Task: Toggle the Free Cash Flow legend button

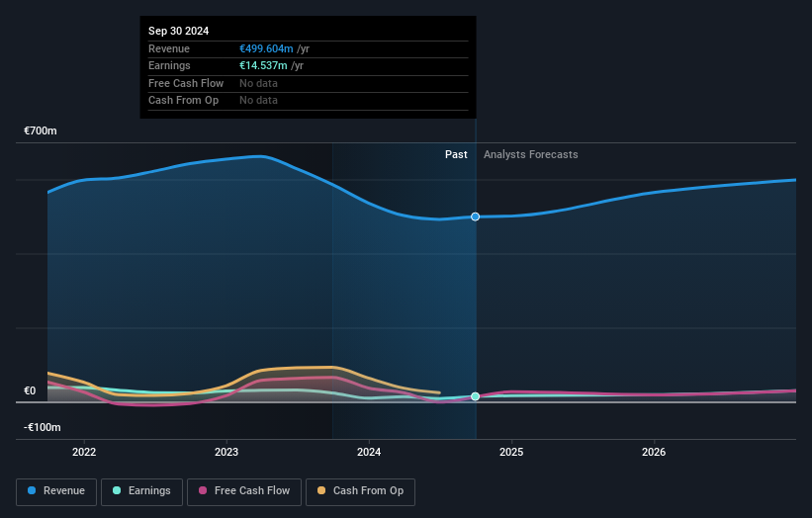Action: click(244, 491)
